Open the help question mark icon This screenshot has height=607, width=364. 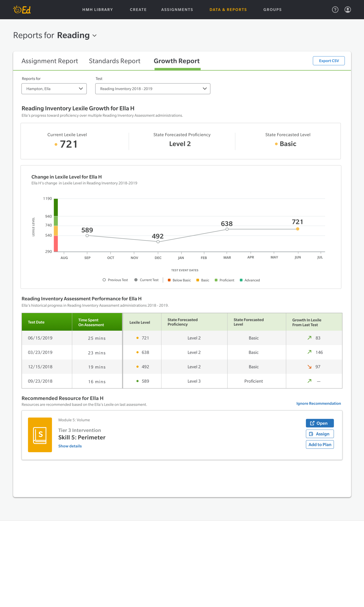click(335, 10)
